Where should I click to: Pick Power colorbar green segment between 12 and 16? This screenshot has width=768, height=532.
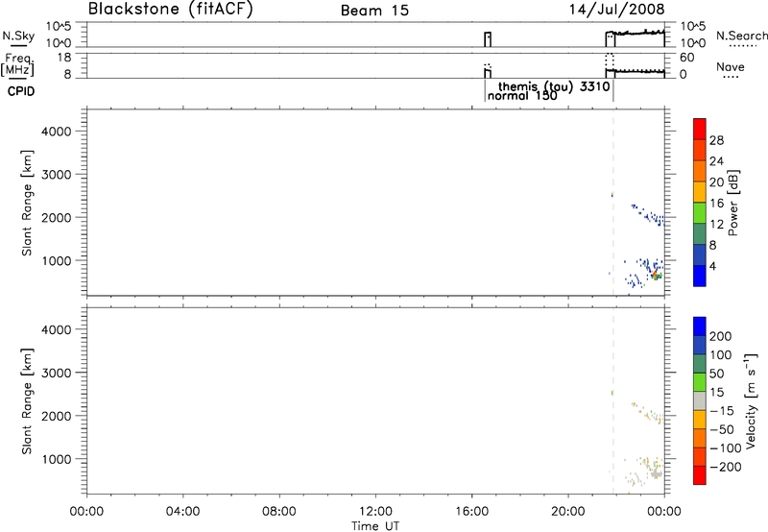(x=700, y=212)
